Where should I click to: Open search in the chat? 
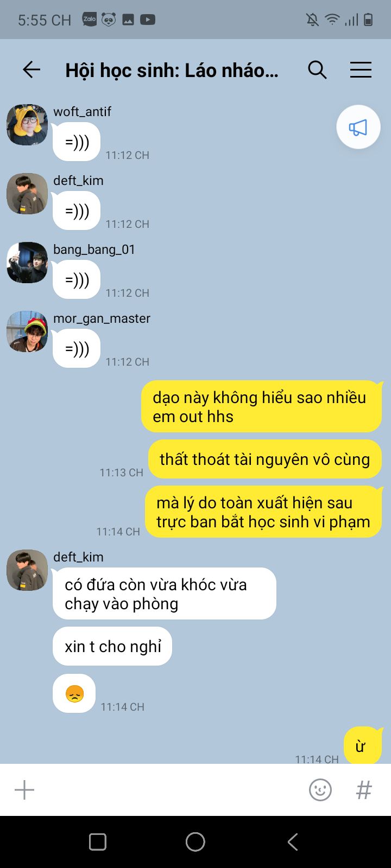click(317, 69)
